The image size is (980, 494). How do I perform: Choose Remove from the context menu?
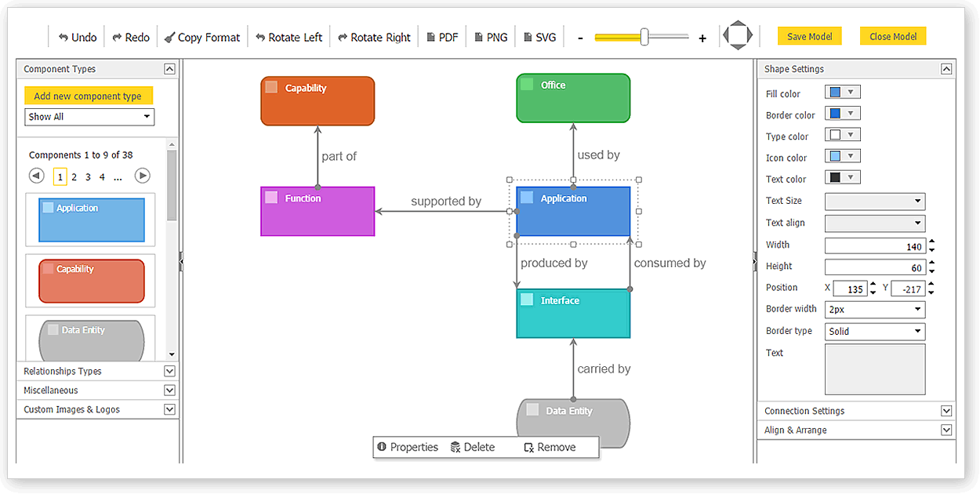[x=550, y=447]
